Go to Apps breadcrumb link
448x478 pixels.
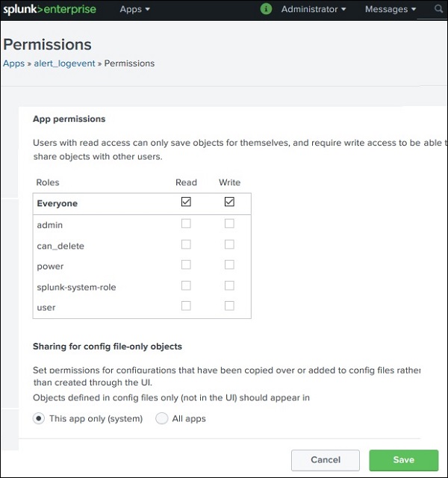point(13,63)
